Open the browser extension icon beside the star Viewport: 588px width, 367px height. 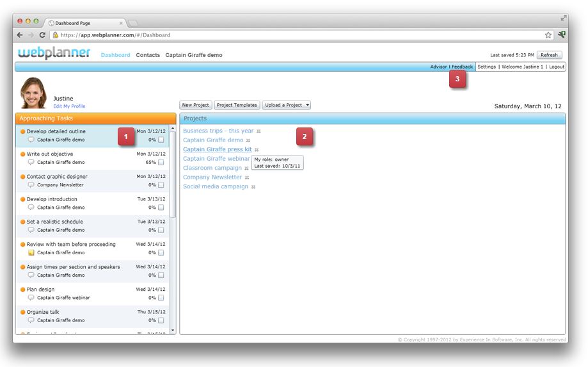(561, 35)
